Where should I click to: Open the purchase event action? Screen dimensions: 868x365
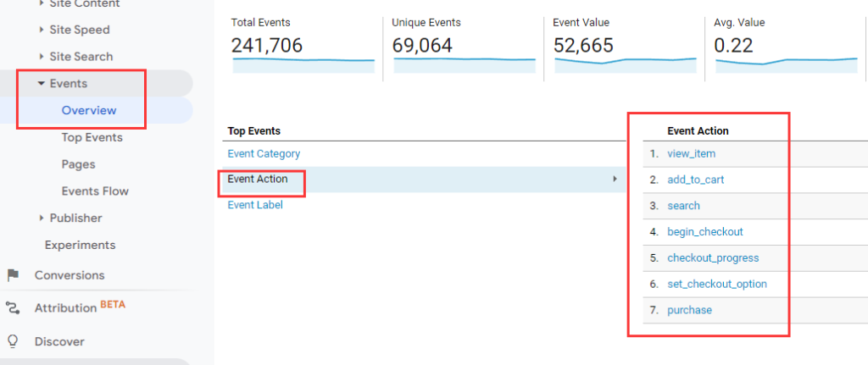pos(689,310)
